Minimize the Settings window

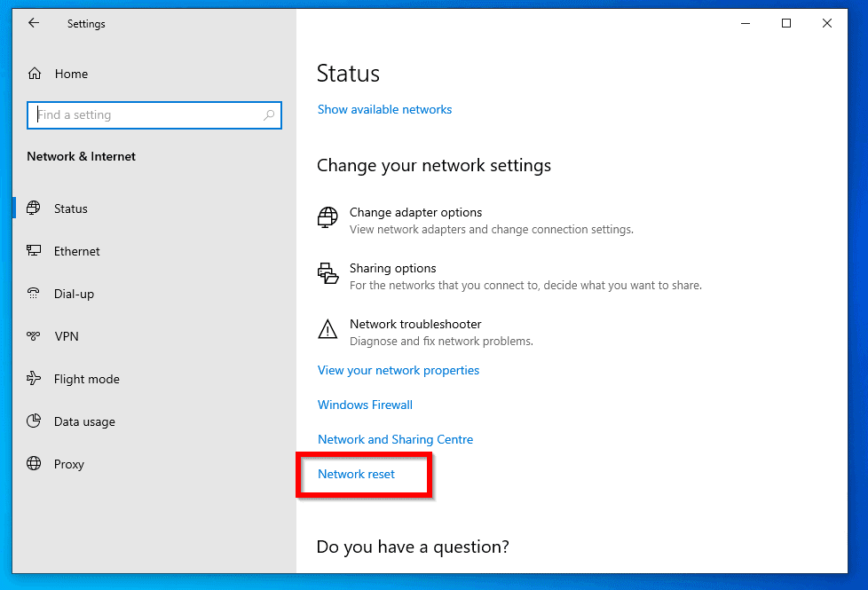(746, 23)
